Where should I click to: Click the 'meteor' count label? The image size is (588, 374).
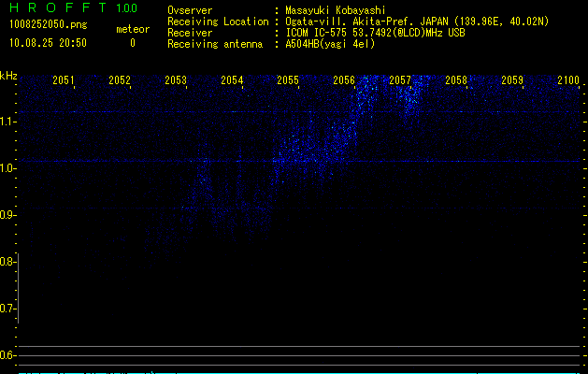pos(133,29)
